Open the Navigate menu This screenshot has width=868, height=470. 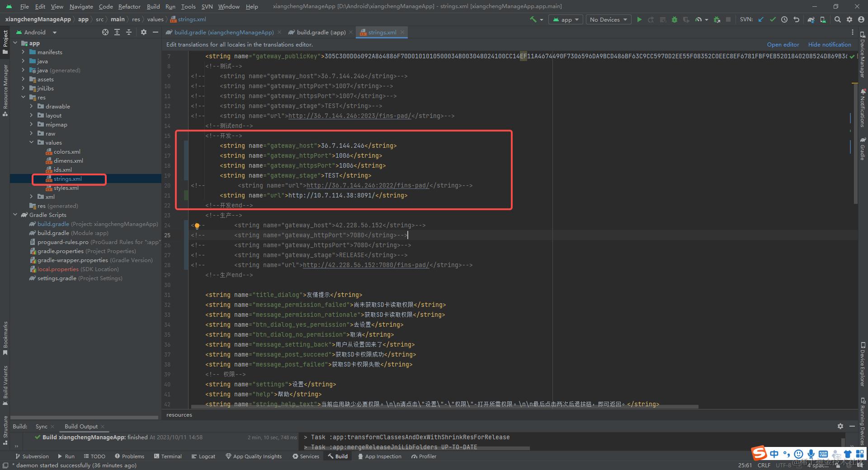81,6
